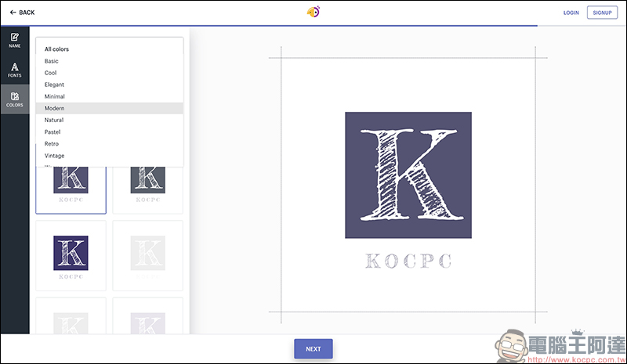Click the large K logo preview
627x364 pixels.
pos(408,175)
